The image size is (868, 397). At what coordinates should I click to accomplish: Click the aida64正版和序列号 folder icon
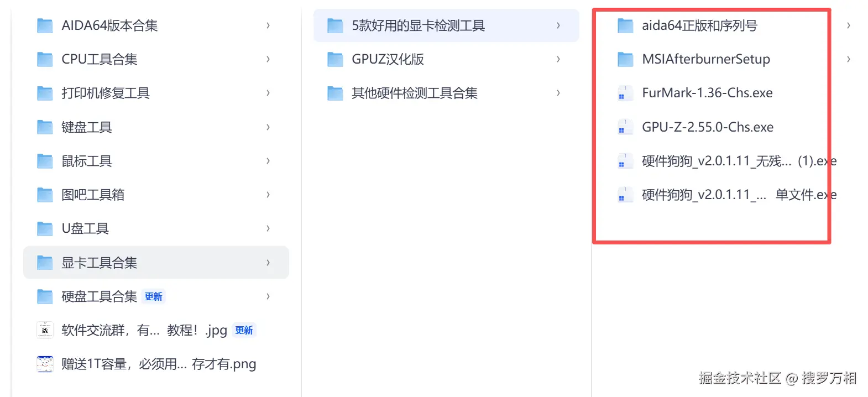click(x=625, y=25)
